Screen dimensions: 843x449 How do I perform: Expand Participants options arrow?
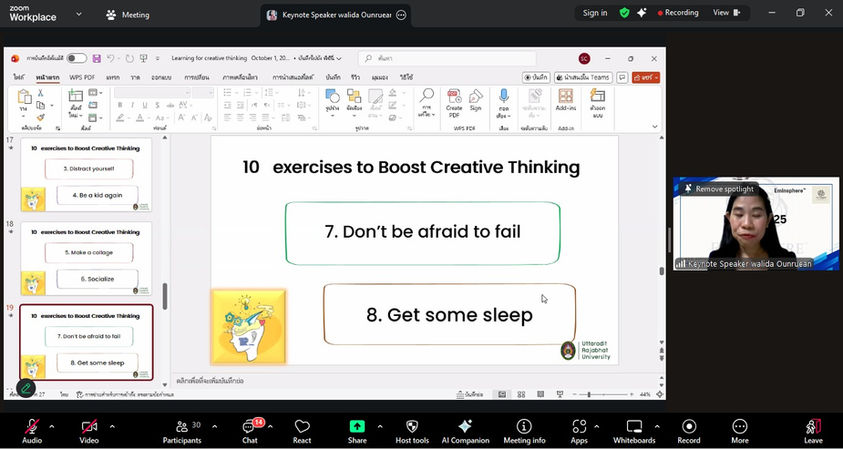point(215,427)
